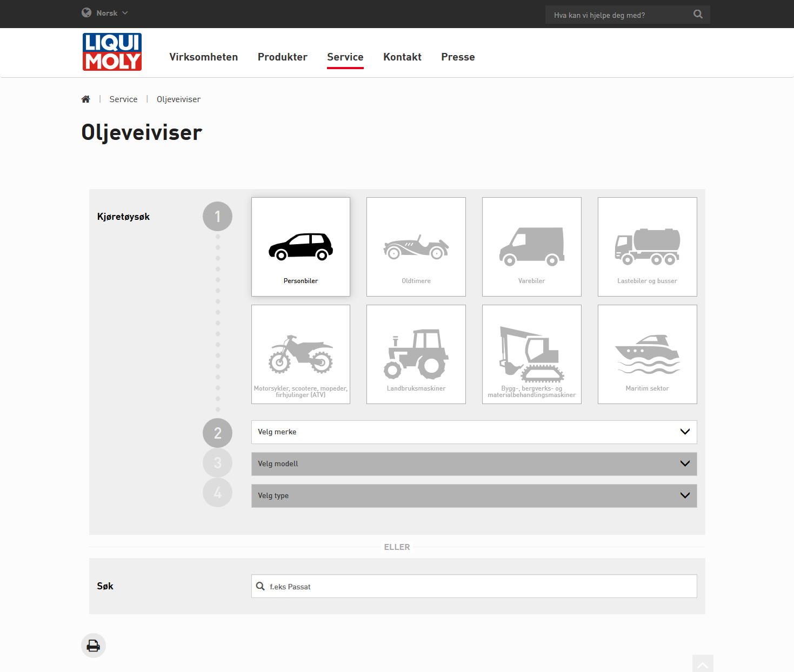Screen dimensions: 794x672
Task: Open the Velg merke dropdown
Action: pyautogui.click(x=473, y=432)
